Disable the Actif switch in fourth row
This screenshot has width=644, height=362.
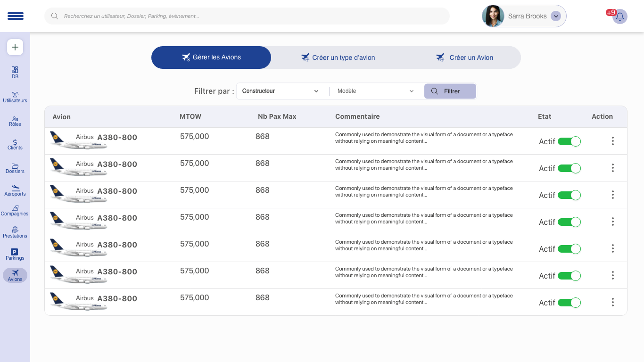(569, 222)
